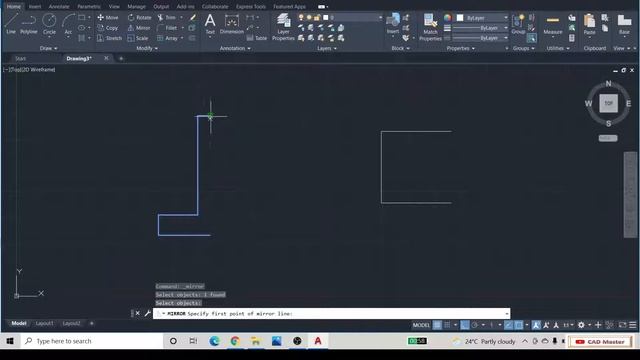Activate the Scale command
Image resolution: width=640 pixels, height=360 pixels.
pyautogui.click(x=138, y=38)
